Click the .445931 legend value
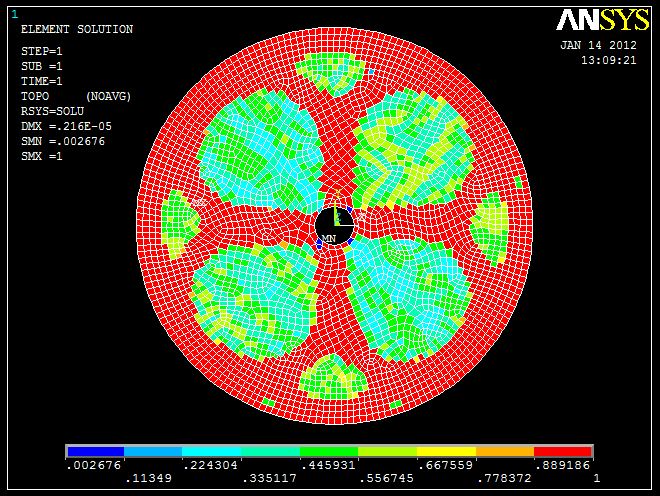Screen dimensions: 660x496 point(330,465)
